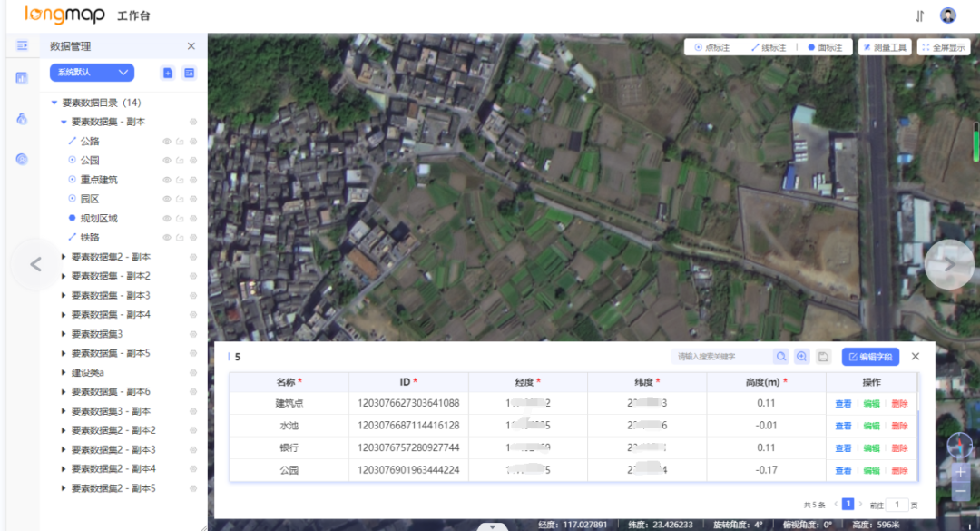Click lock icon for 公园 layer
Image resolution: width=980 pixels, height=531 pixels.
(180, 161)
